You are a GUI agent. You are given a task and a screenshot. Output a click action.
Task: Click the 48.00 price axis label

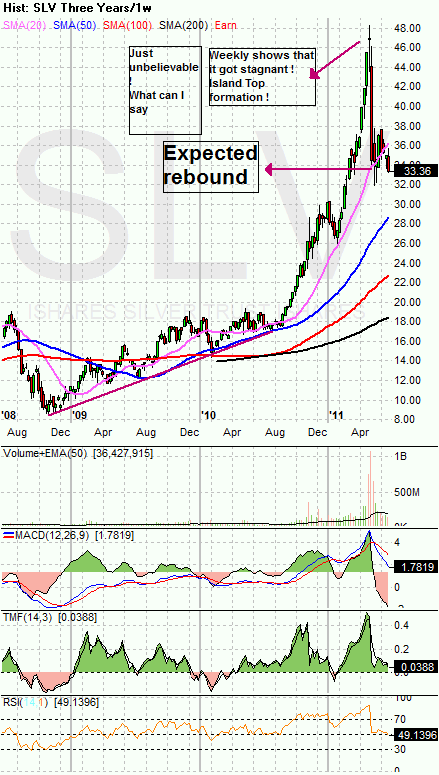[x=408, y=28]
